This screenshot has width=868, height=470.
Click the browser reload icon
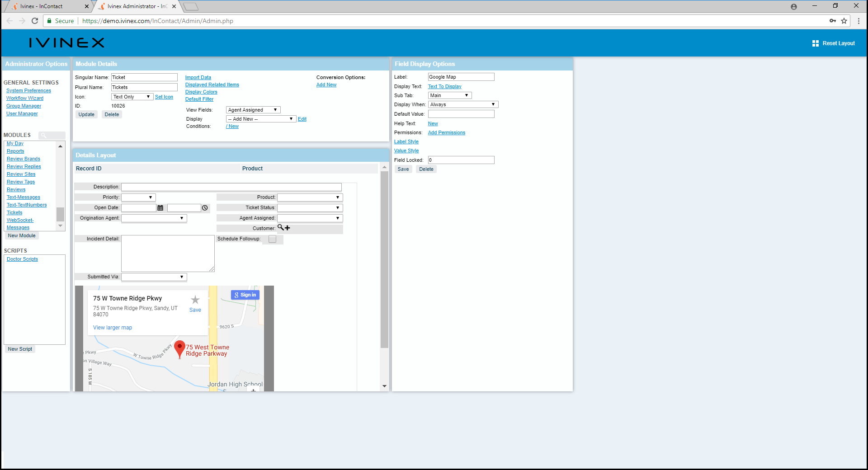(x=35, y=21)
